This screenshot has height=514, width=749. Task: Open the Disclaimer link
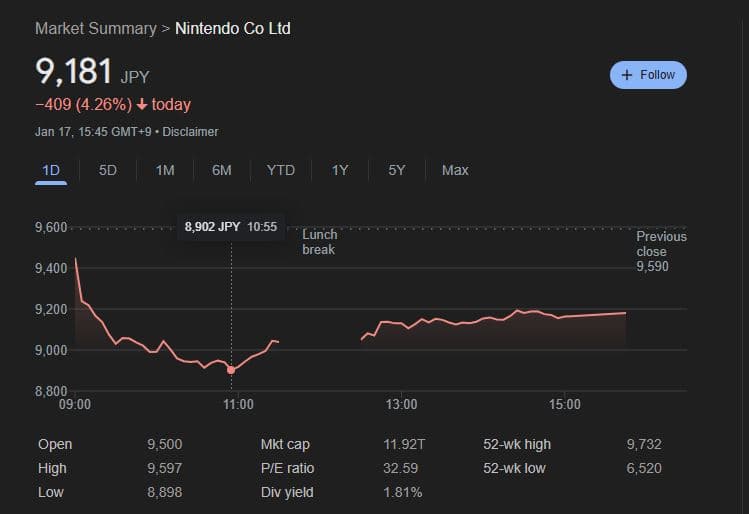pos(190,132)
